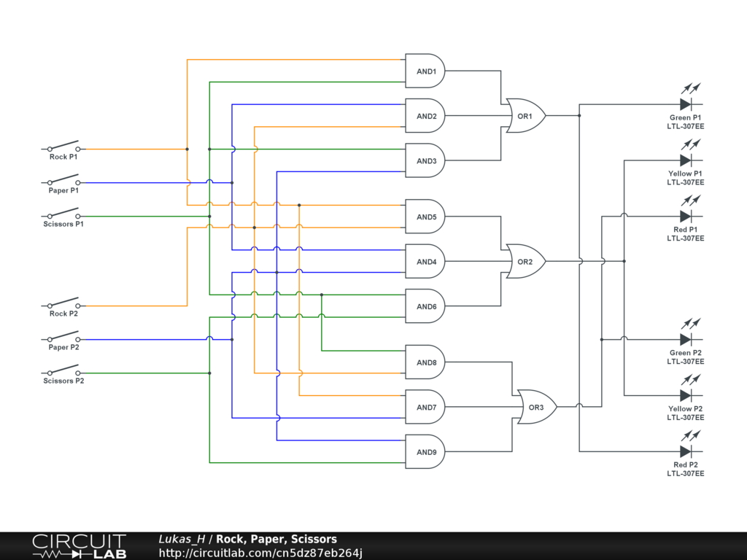The image size is (747, 560).
Task: Click the Rock, Paper, Scissors title
Action: (x=276, y=540)
